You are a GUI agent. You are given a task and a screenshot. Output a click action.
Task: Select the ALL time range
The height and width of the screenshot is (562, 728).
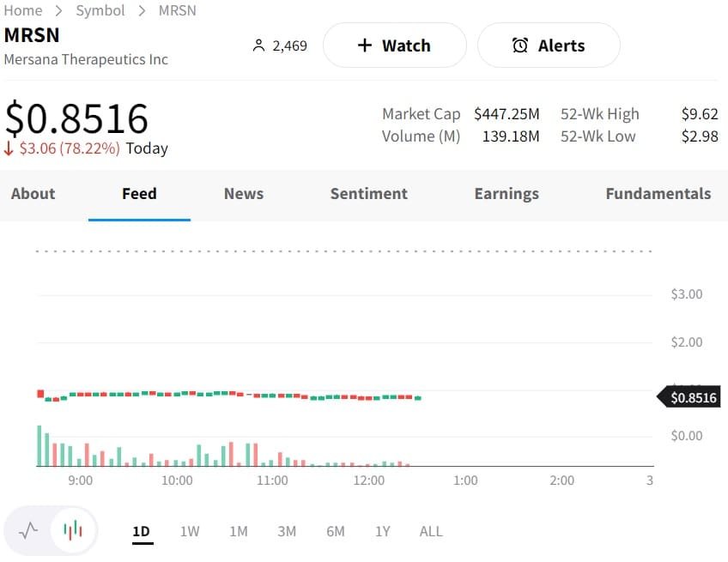[x=431, y=532]
